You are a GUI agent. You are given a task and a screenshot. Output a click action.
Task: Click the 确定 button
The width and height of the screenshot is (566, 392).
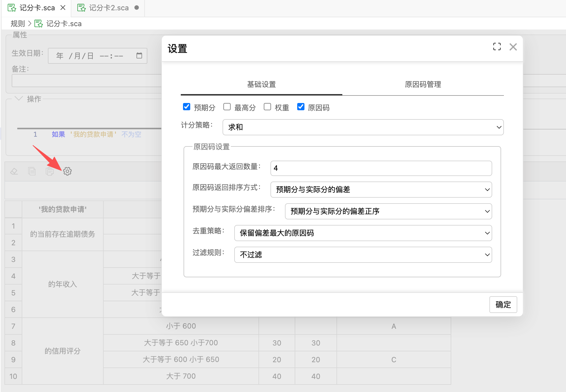(503, 305)
